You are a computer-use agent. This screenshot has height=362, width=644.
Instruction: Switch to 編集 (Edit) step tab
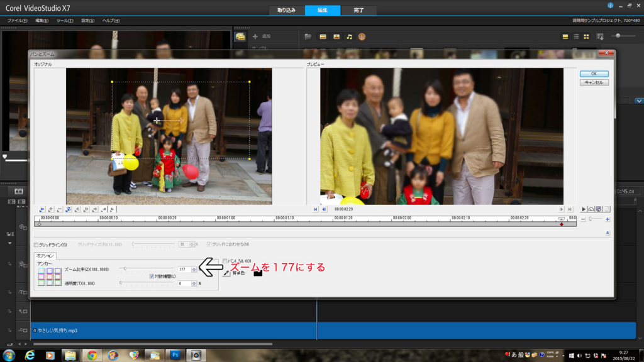click(323, 10)
